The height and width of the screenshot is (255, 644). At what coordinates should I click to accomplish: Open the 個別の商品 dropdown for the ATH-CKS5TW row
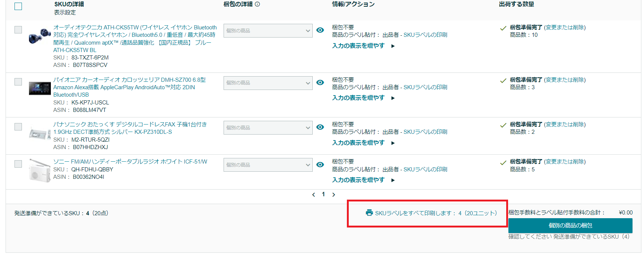[x=268, y=31]
